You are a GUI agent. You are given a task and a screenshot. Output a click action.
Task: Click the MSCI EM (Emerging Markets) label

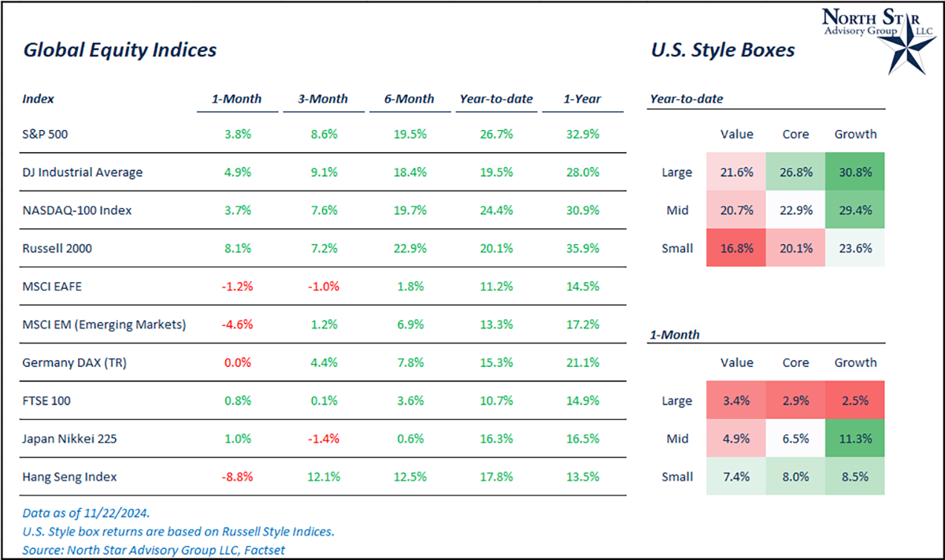pyautogui.click(x=104, y=325)
